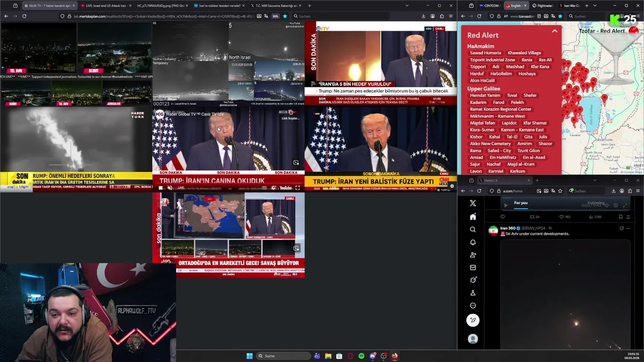Repost the post with 24 reposts

tap(534, 217)
